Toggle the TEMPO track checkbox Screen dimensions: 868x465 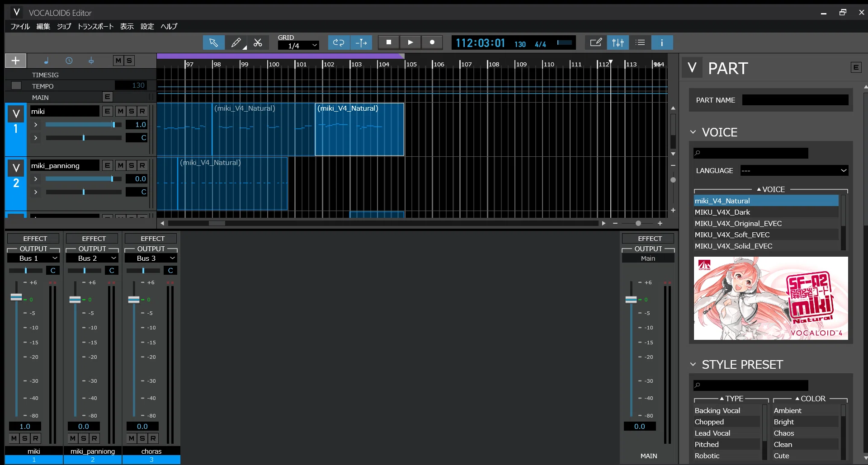(x=16, y=85)
